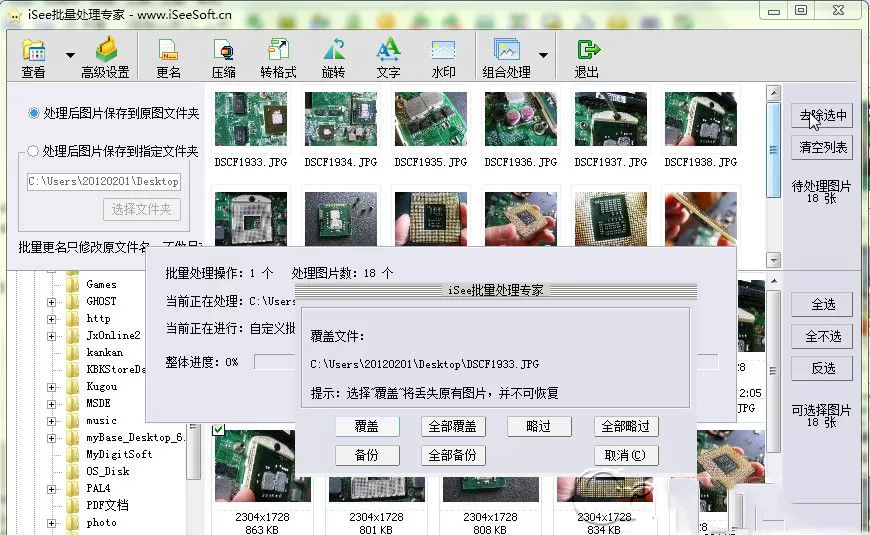Click the 全选 select all button
The height and width of the screenshot is (535, 870).
click(822, 304)
